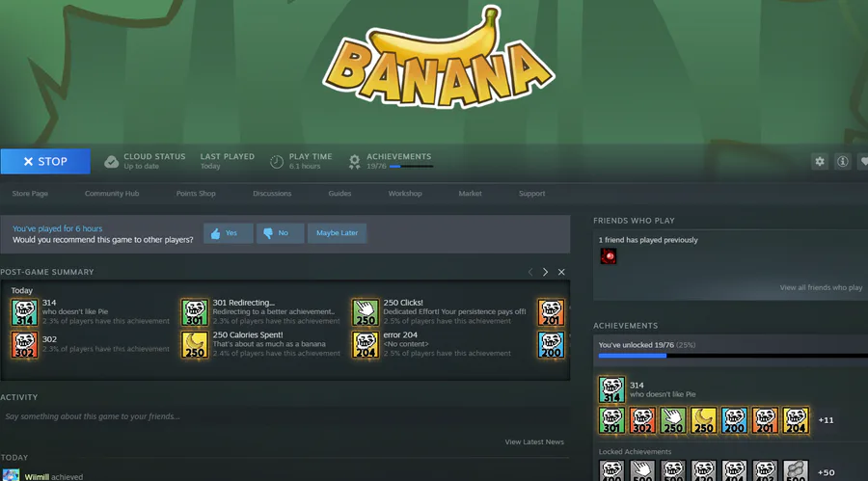868x481 pixels.
Task: Stop the running Banana game
Action: pos(45,161)
